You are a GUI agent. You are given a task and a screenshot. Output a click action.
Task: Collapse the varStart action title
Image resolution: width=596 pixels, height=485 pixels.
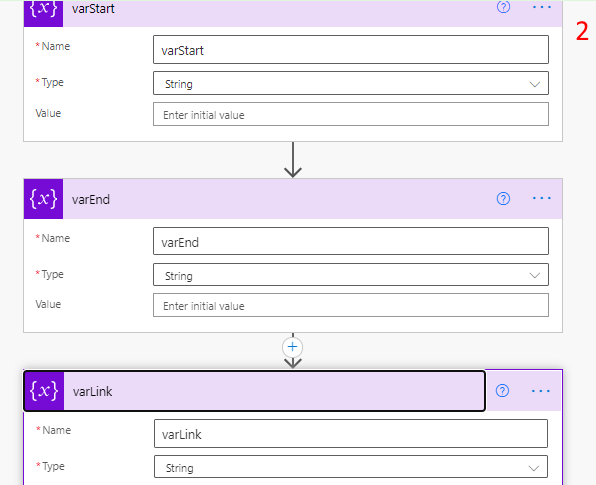coord(93,9)
